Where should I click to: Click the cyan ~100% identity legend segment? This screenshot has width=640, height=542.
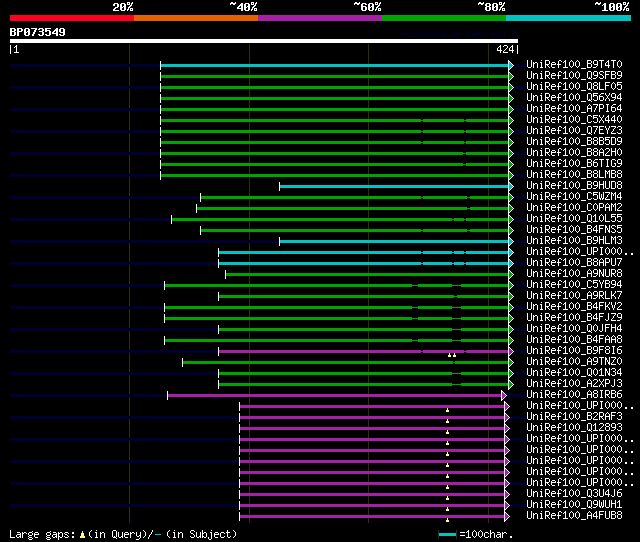click(x=569, y=18)
